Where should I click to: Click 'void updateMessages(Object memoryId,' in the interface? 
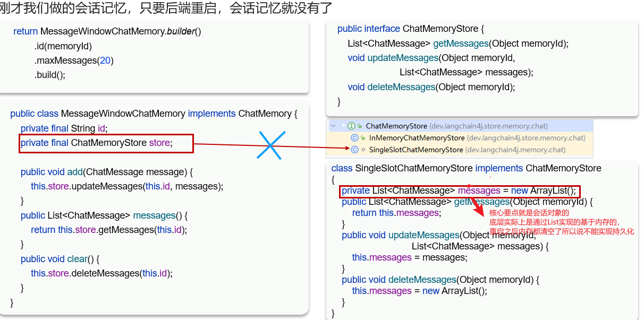tap(431, 58)
